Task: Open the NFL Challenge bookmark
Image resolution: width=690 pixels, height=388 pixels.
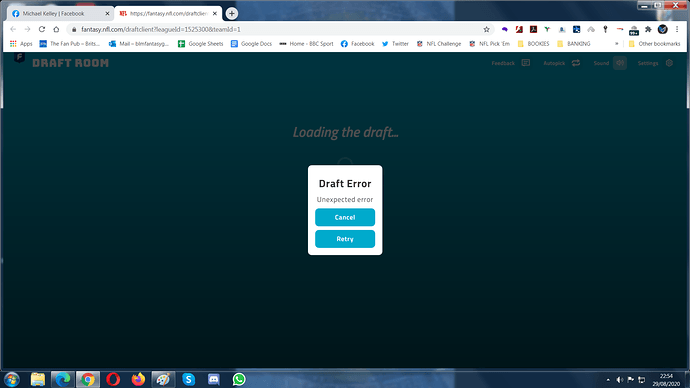Action: point(439,44)
